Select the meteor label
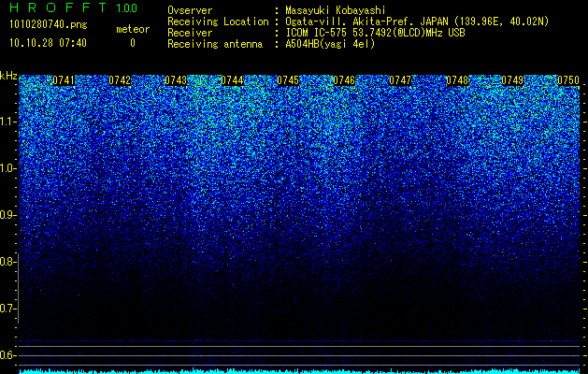Image resolution: width=588 pixels, height=374 pixels. (133, 29)
